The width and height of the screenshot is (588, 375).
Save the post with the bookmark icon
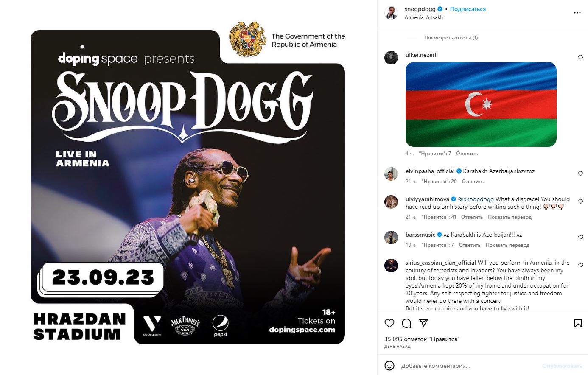[x=578, y=323]
